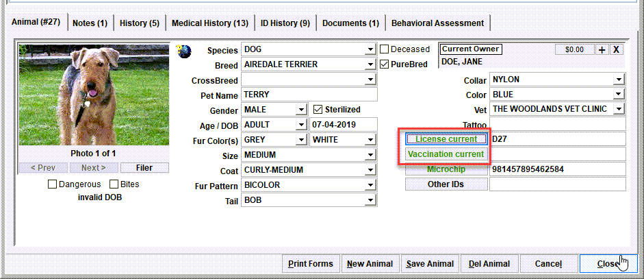Click the globe icon beside Species
Image resolution: width=644 pixels, height=279 pixels.
coord(183,51)
